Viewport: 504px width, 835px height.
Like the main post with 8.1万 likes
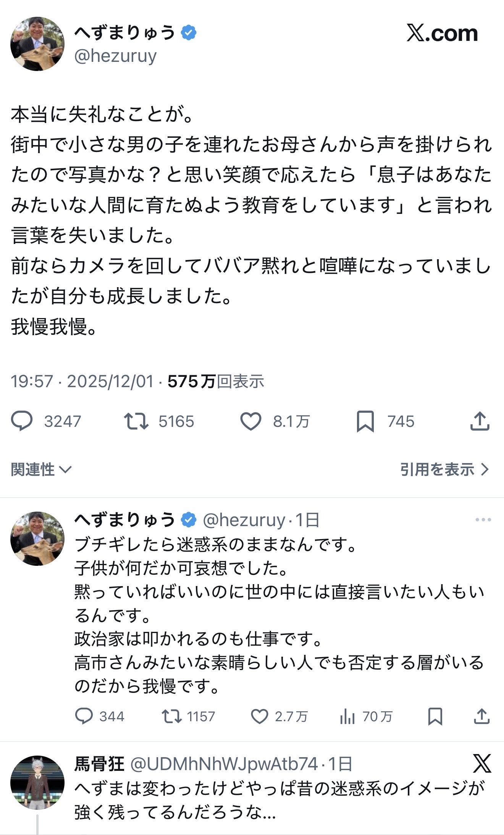pos(251,421)
